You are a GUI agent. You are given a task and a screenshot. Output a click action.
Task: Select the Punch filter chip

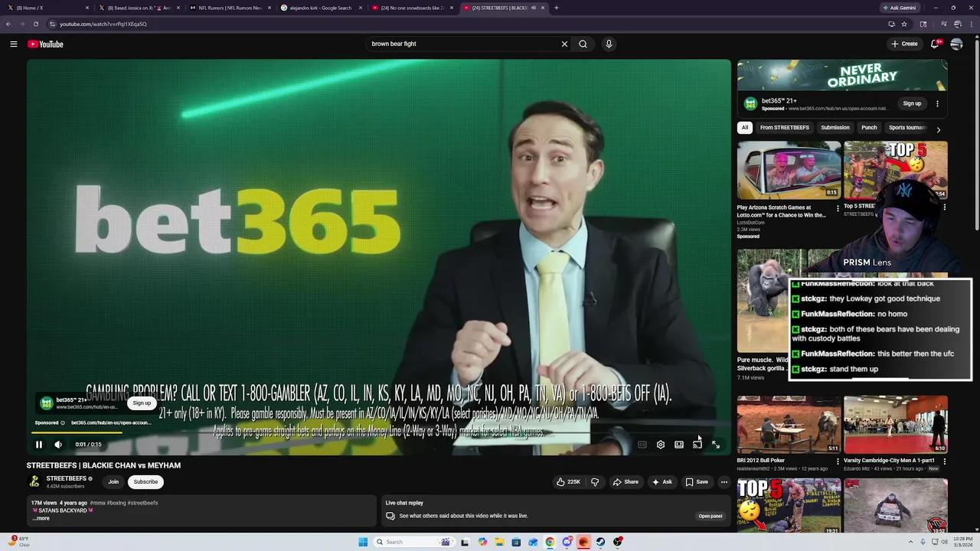(x=869, y=128)
